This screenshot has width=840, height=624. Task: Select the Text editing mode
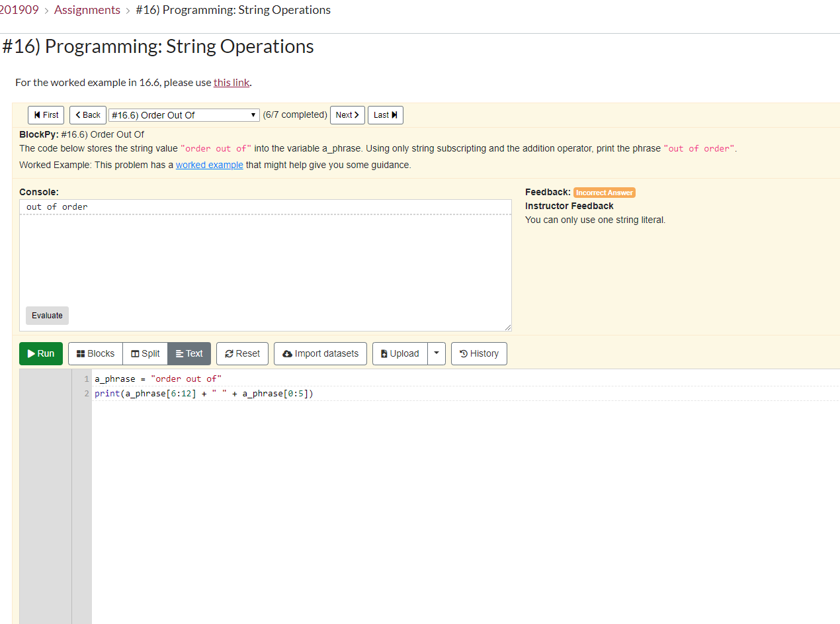tap(189, 353)
